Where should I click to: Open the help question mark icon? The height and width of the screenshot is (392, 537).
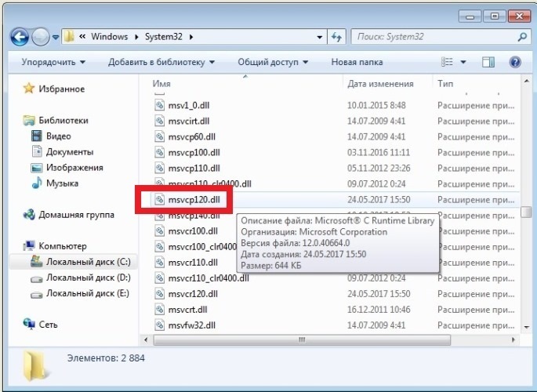tap(515, 62)
